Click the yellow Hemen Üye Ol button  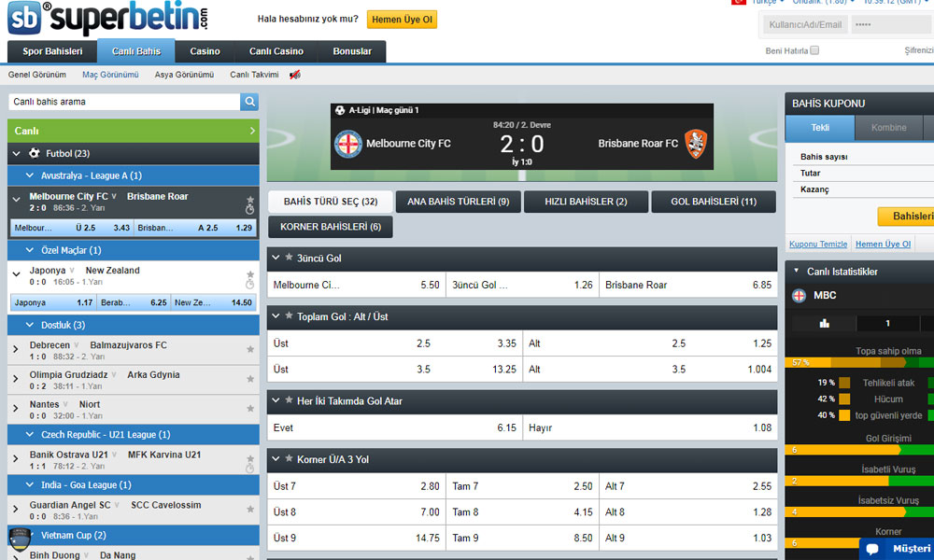coord(402,20)
